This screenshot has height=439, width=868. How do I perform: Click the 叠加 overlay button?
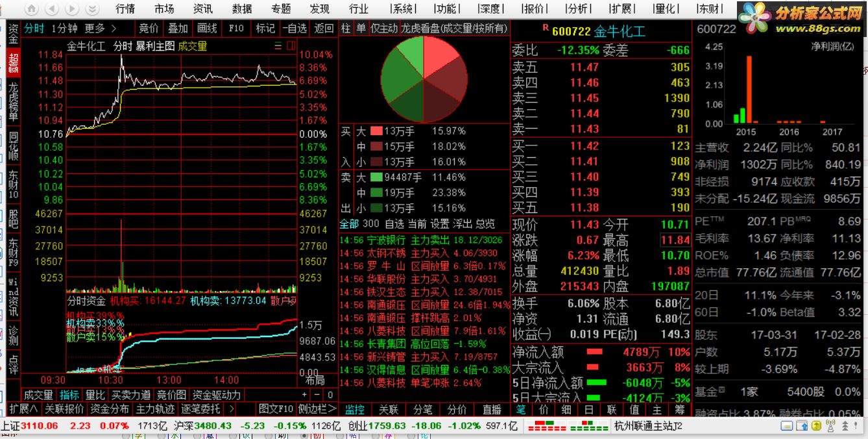(178, 29)
